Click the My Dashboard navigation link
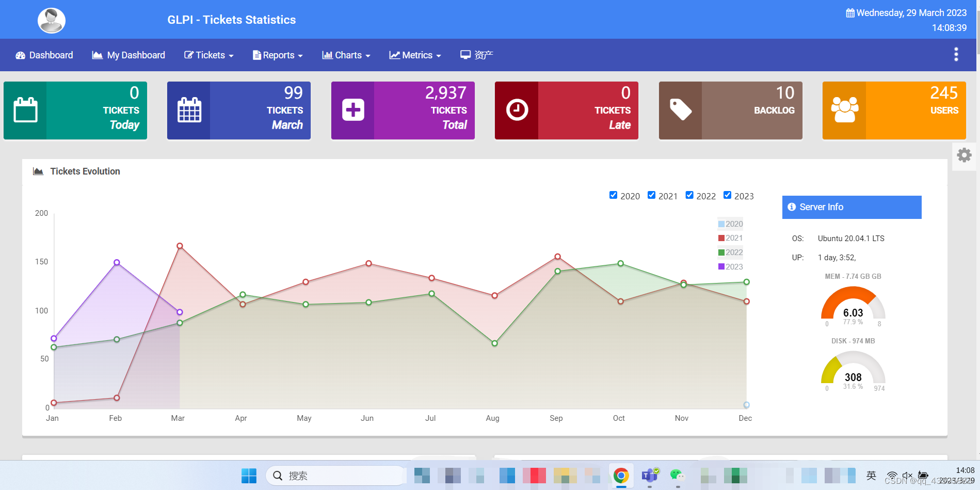The height and width of the screenshot is (490, 980). 128,55
